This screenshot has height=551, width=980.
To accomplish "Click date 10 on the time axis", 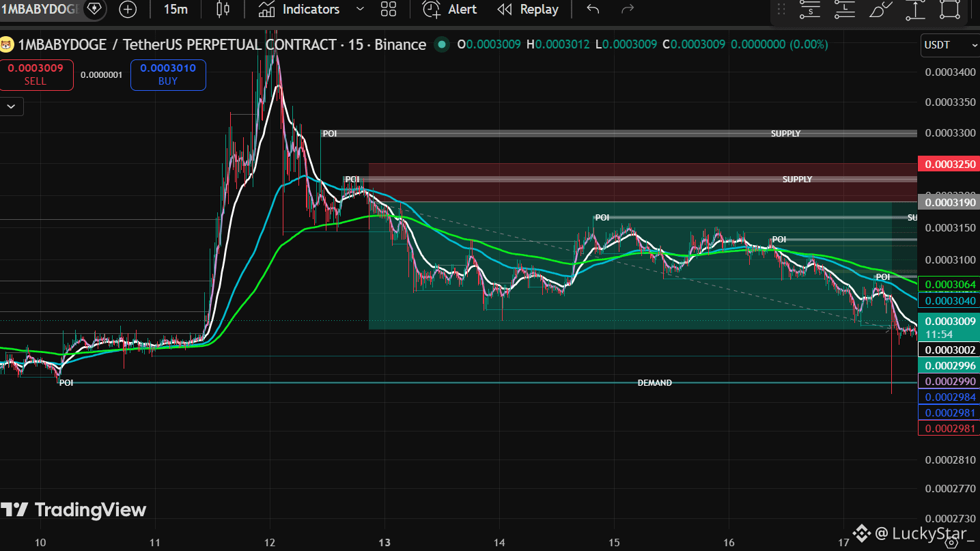I will tap(40, 542).
